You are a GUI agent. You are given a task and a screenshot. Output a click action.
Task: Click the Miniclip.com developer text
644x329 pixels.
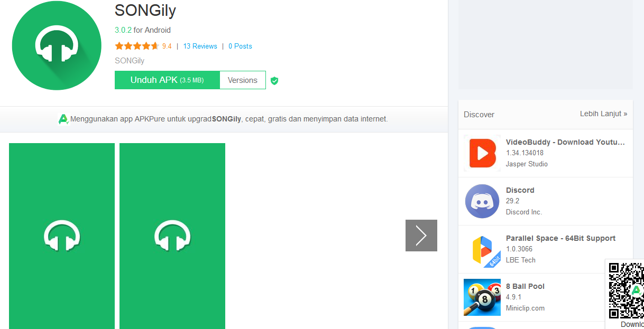pos(525,308)
